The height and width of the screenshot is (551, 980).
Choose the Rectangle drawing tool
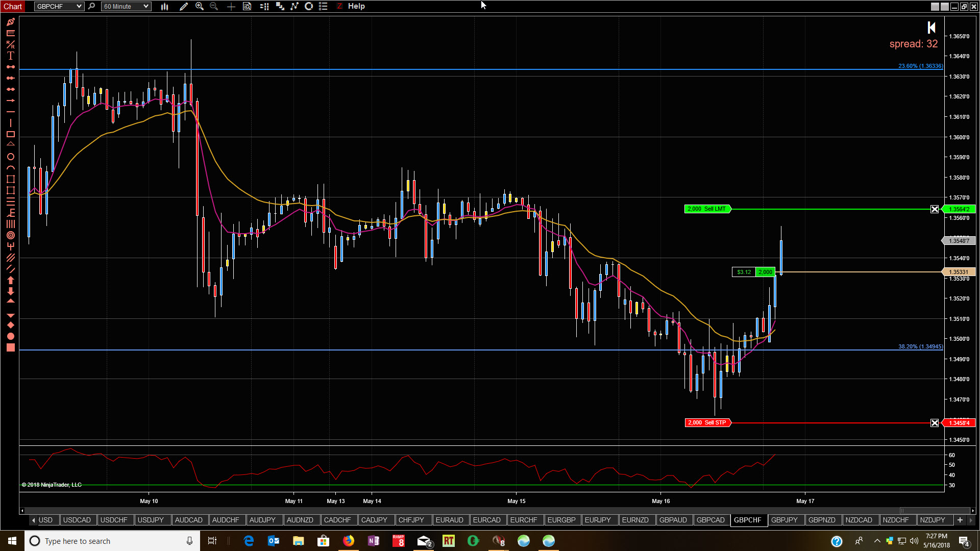coord(10,134)
